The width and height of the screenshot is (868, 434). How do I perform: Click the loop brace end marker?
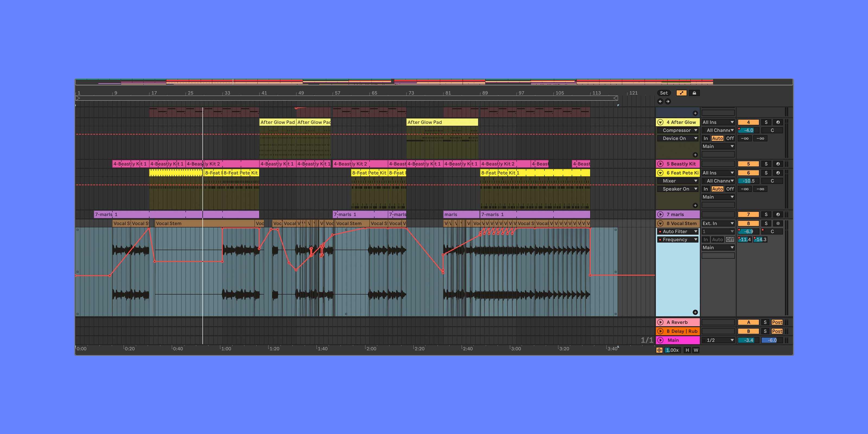tap(616, 98)
